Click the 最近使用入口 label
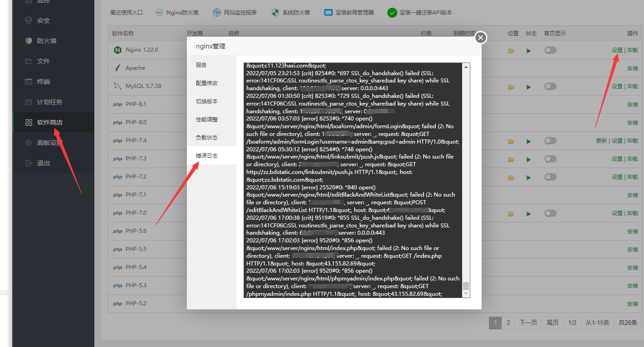 point(127,13)
